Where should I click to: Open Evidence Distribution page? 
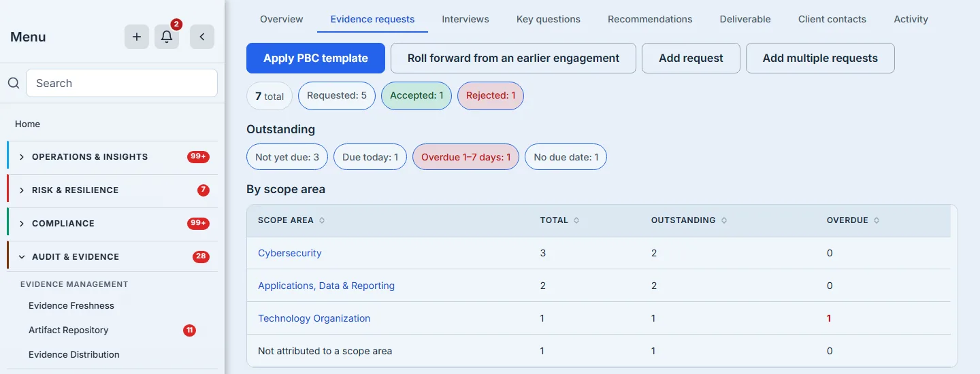pyautogui.click(x=74, y=355)
